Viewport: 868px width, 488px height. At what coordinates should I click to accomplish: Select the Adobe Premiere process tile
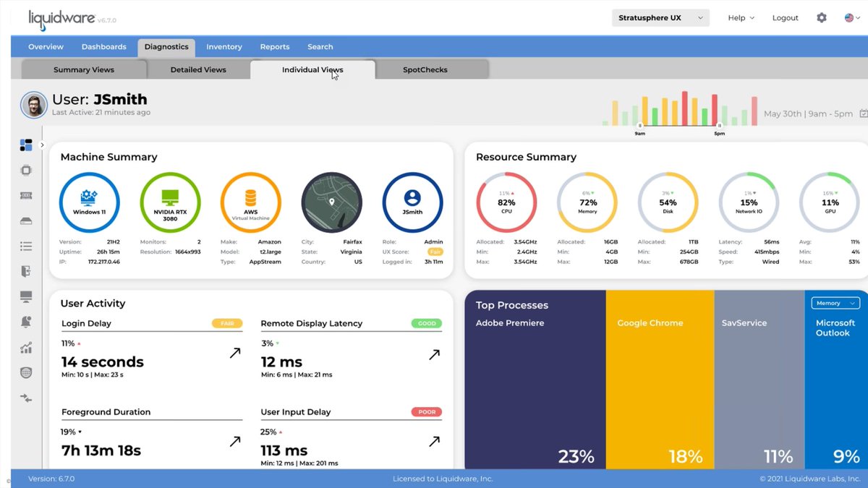tap(535, 380)
